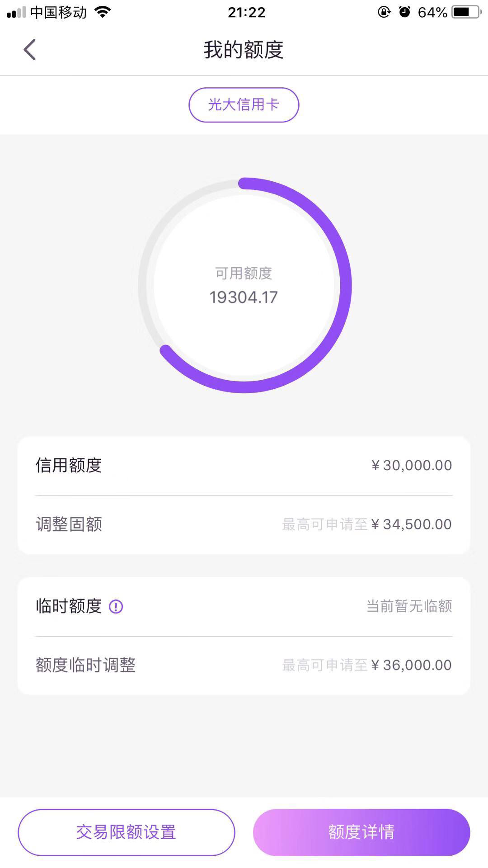Tap the Wi-Fi status icon
This screenshot has height=868, width=488.
(x=103, y=12)
